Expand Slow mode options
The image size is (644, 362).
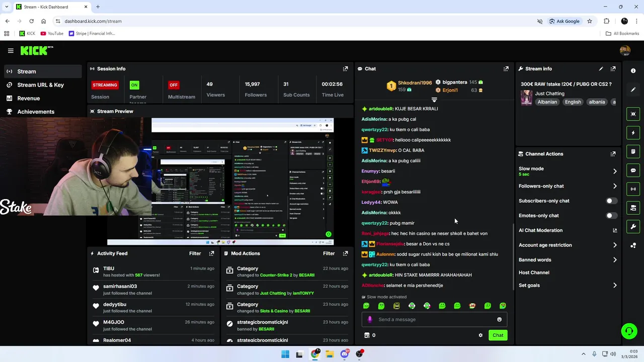point(615,171)
